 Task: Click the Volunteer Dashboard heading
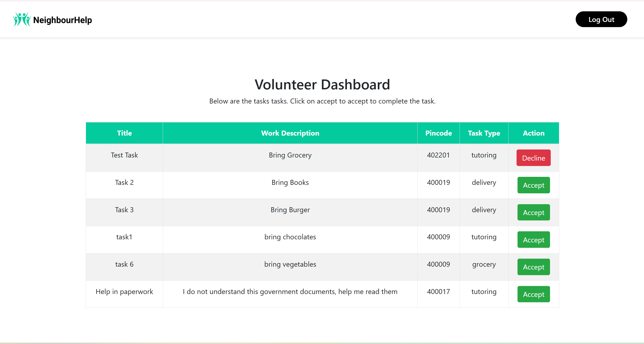(x=322, y=85)
